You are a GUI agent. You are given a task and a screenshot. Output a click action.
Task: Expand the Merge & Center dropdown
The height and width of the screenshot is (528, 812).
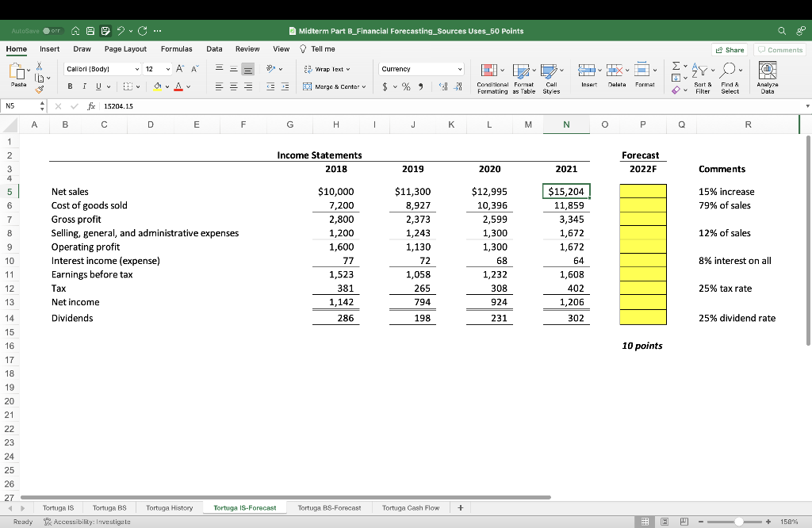(x=363, y=86)
